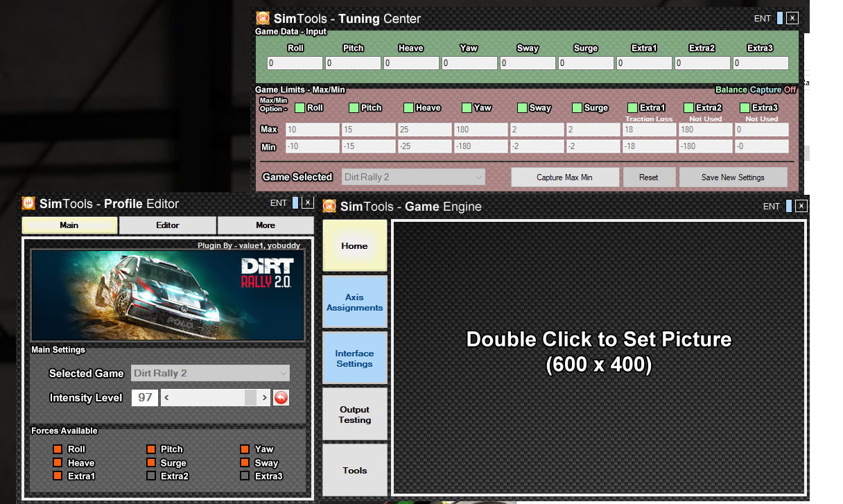Click the SimTools logo in Game Engine title
The image size is (843, 504).
tap(329, 206)
